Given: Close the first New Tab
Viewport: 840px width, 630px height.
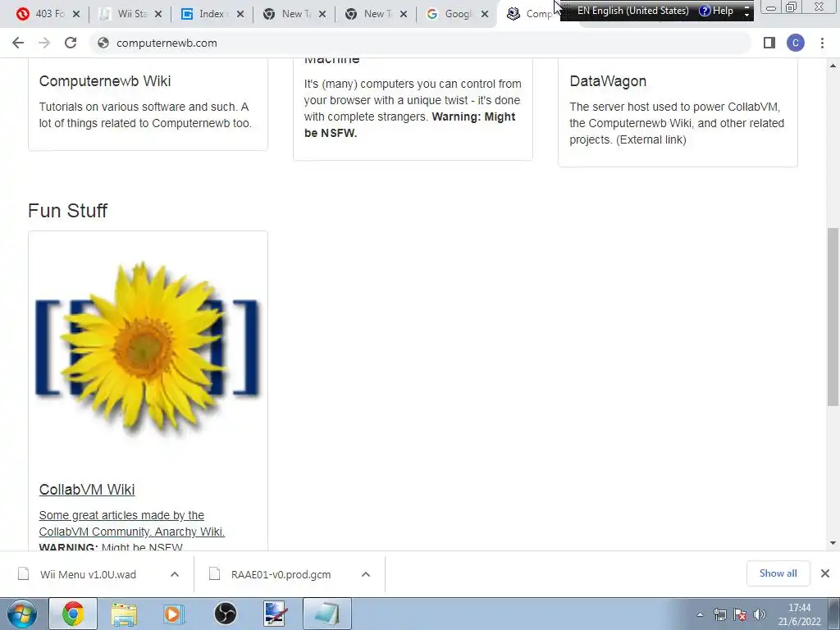Looking at the screenshot, I should (322, 15).
